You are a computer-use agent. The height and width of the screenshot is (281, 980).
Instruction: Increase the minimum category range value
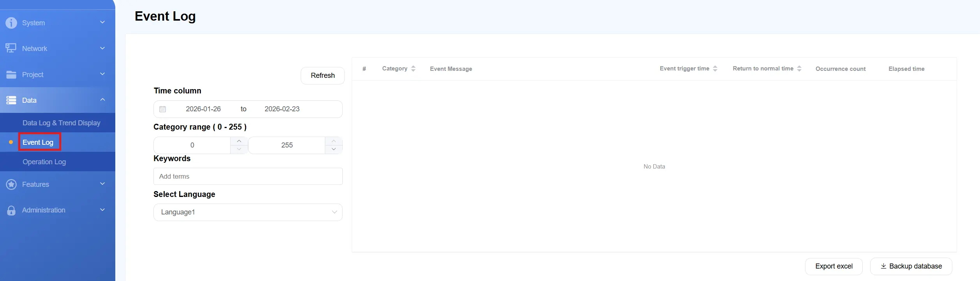click(239, 141)
